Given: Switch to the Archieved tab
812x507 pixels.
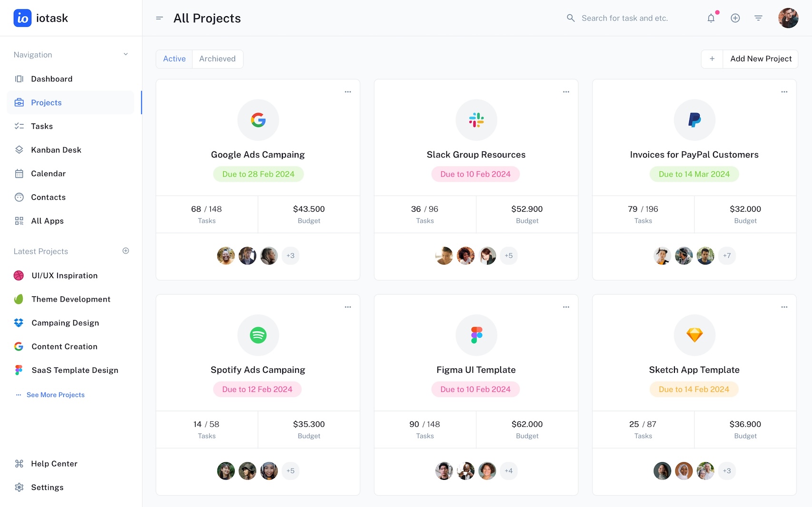Looking at the screenshot, I should [x=217, y=59].
